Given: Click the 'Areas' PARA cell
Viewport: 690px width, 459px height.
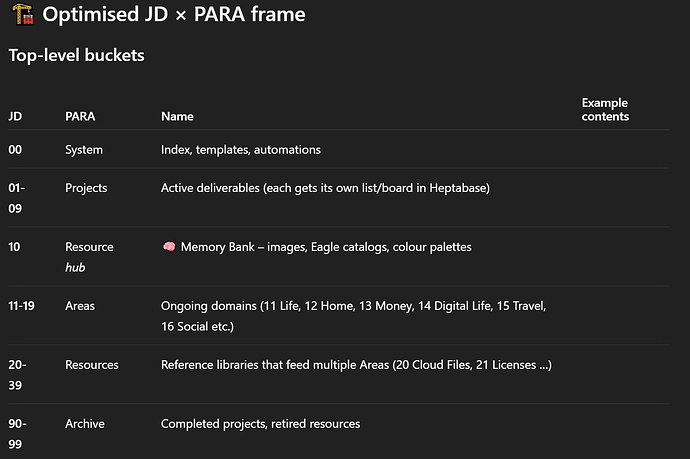Looking at the screenshot, I should 80,306.
